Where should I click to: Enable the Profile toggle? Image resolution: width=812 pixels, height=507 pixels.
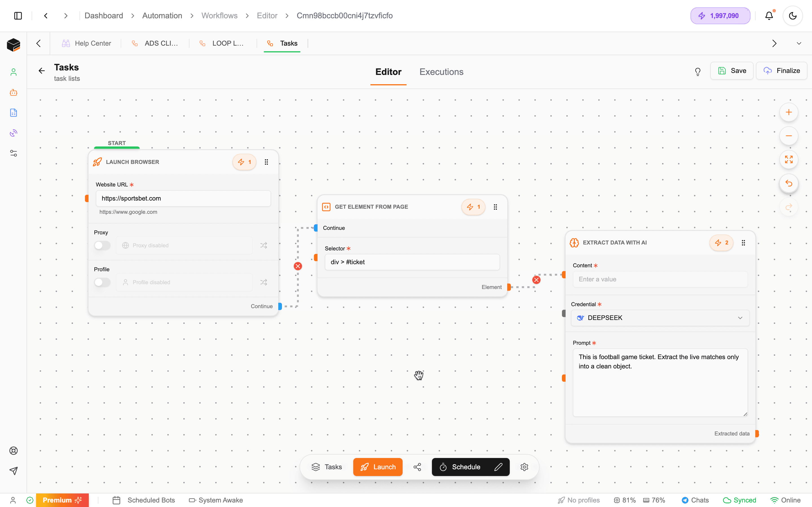pyautogui.click(x=102, y=282)
